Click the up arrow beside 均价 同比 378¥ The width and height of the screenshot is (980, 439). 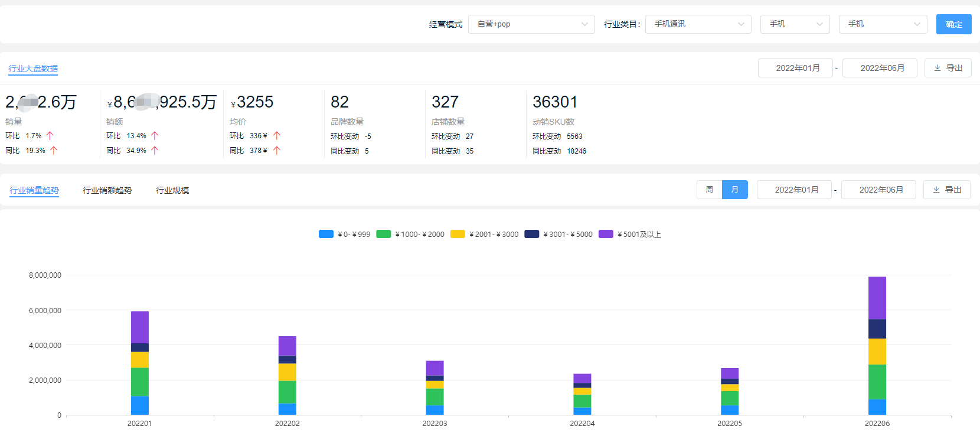(x=277, y=151)
